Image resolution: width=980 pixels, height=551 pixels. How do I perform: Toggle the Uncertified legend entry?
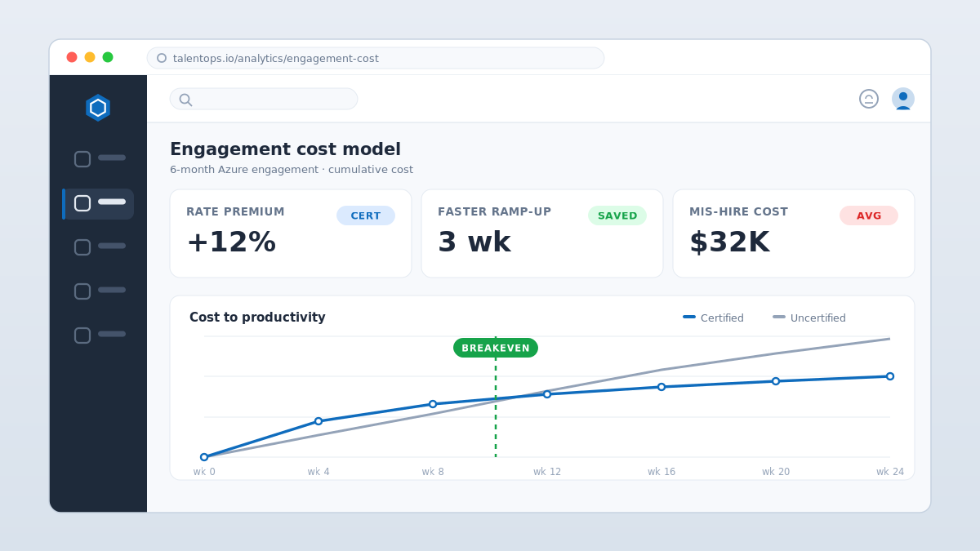point(809,318)
